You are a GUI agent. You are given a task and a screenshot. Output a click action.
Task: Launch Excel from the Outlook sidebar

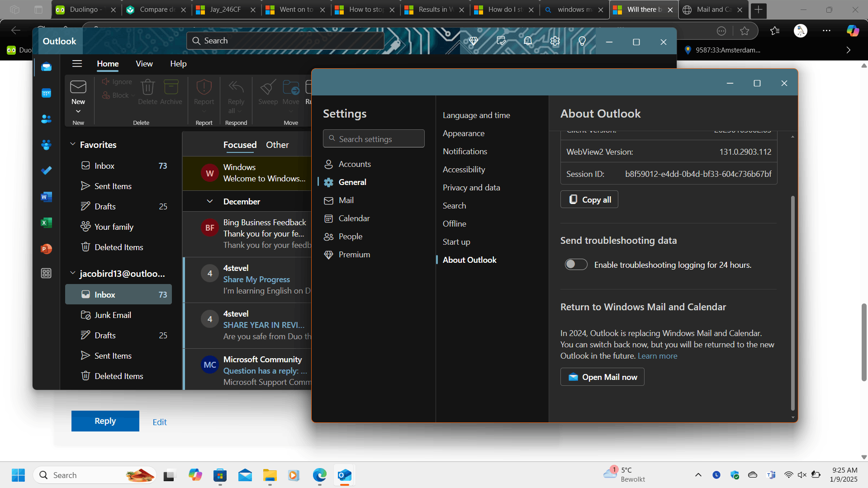point(46,223)
